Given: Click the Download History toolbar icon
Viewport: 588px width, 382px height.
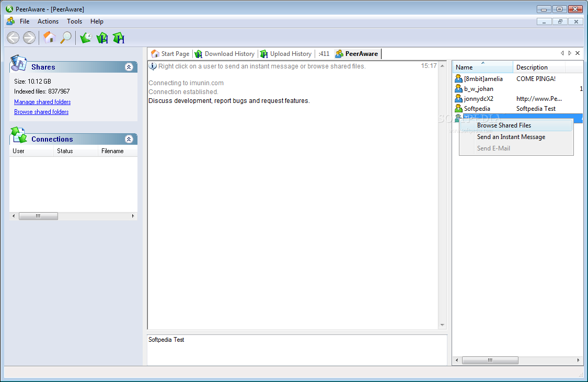Looking at the screenshot, I should [102, 38].
